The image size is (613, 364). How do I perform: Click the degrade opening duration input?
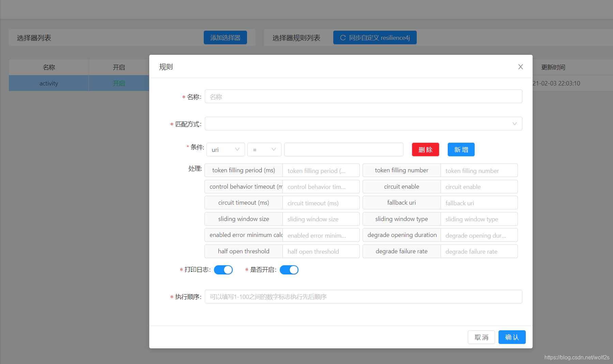click(479, 235)
